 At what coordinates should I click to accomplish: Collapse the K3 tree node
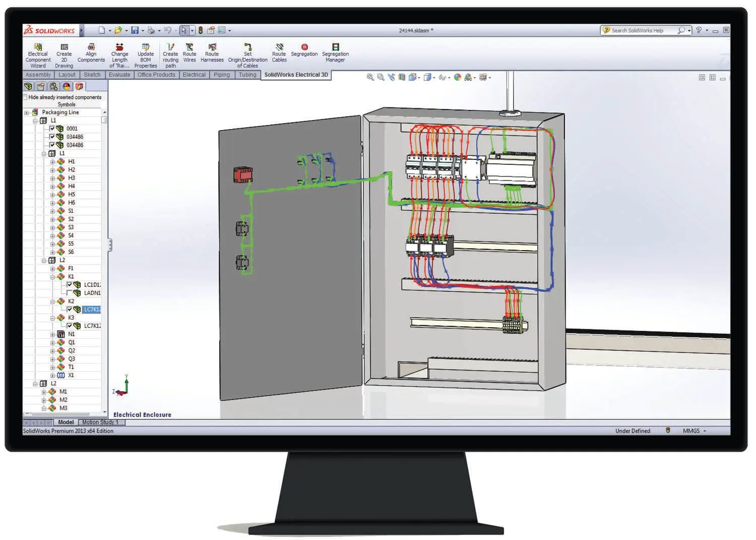click(x=52, y=318)
